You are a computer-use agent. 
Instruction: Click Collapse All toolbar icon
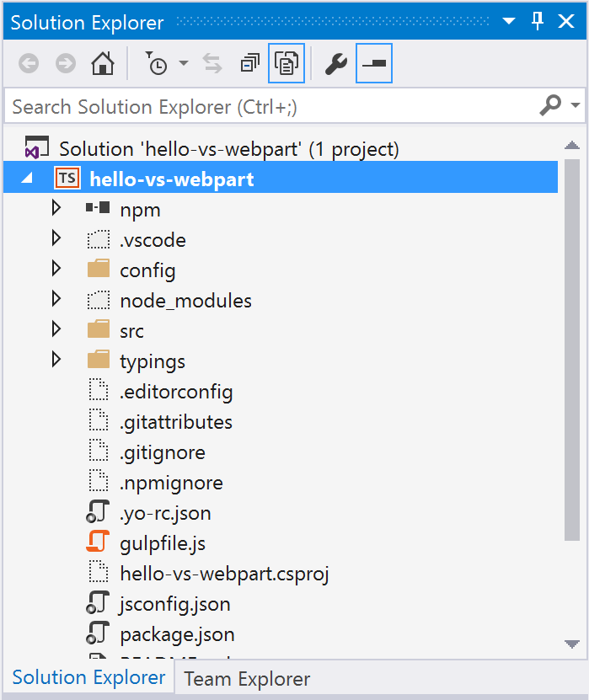coord(249,63)
